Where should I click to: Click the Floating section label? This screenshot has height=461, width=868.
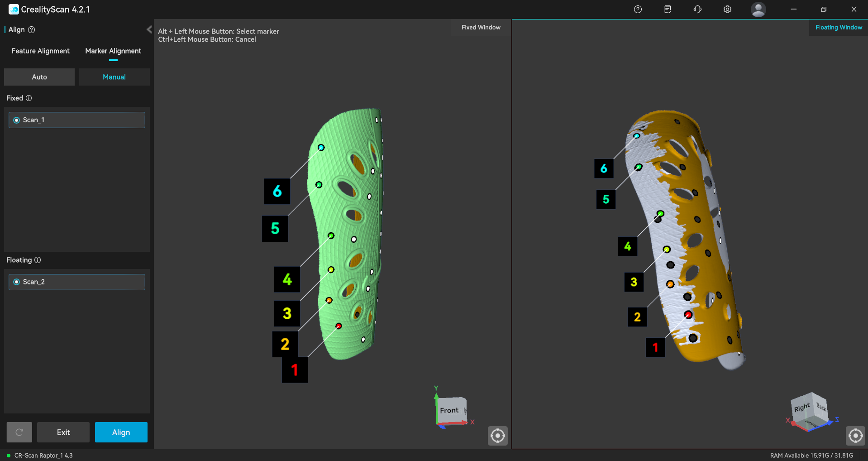pyautogui.click(x=19, y=260)
